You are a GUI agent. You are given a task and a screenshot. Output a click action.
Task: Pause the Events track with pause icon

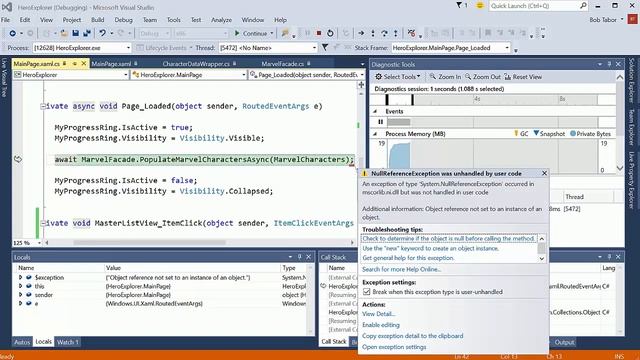pyautogui.click(x=380, y=122)
